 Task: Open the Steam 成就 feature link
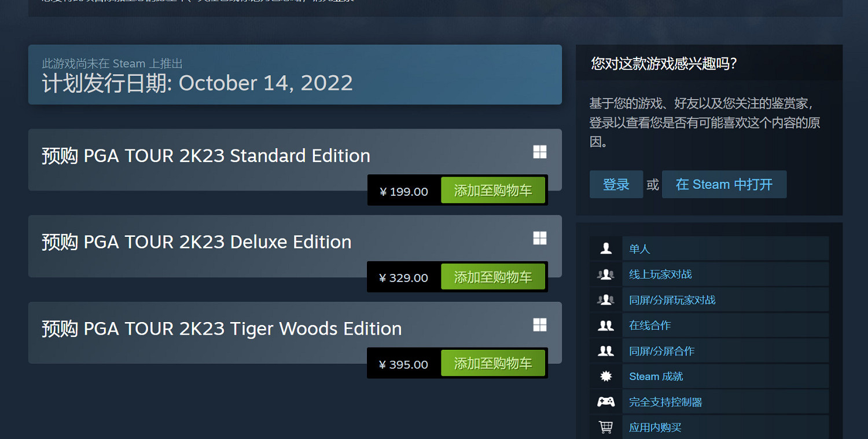pos(656,376)
